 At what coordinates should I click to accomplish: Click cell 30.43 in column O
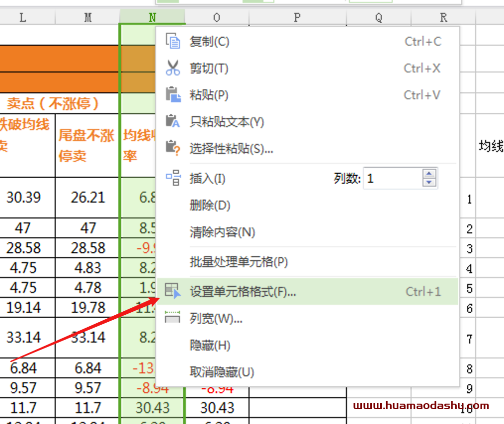click(217, 408)
